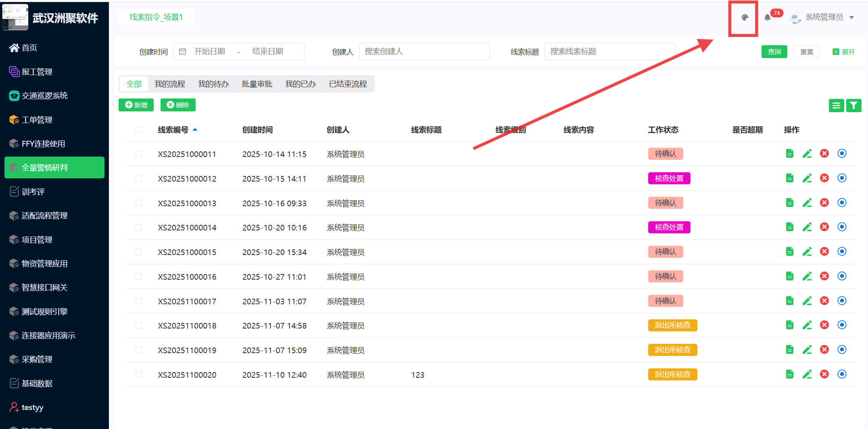Click the 新增 button
Image resolution: width=868 pixels, height=429 pixels.
(136, 105)
